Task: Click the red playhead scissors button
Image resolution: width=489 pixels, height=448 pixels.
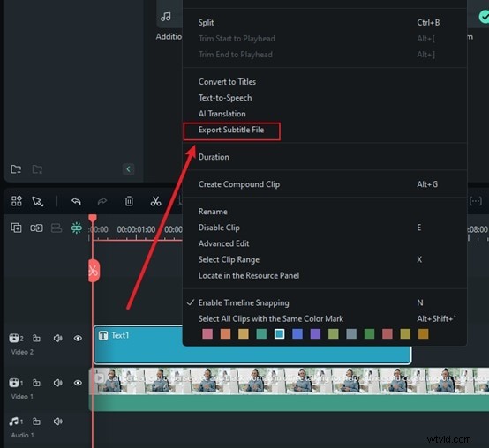Action: pyautogui.click(x=94, y=271)
